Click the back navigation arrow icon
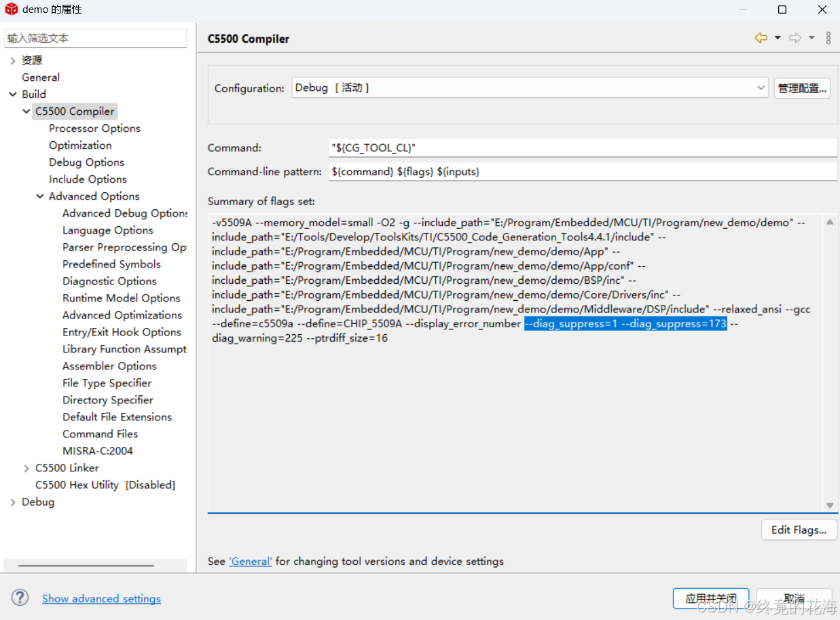Viewport: 840px width, 620px height. coord(761,38)
